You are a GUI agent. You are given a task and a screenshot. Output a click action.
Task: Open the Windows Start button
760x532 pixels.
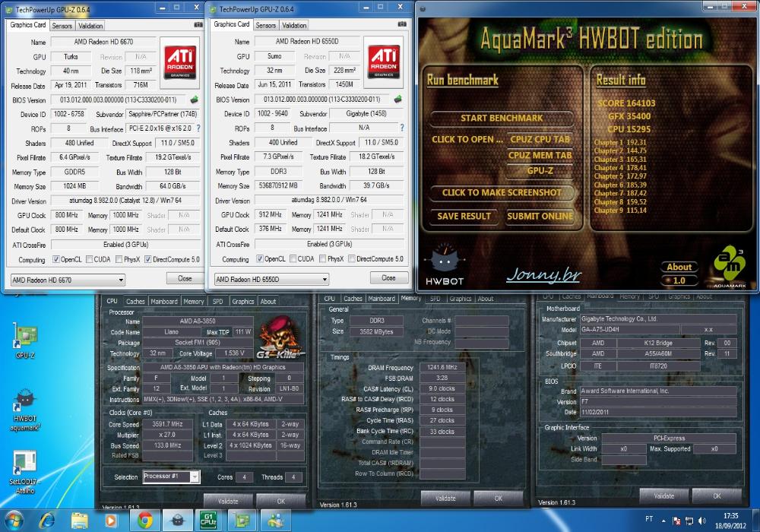click(14, 521)
